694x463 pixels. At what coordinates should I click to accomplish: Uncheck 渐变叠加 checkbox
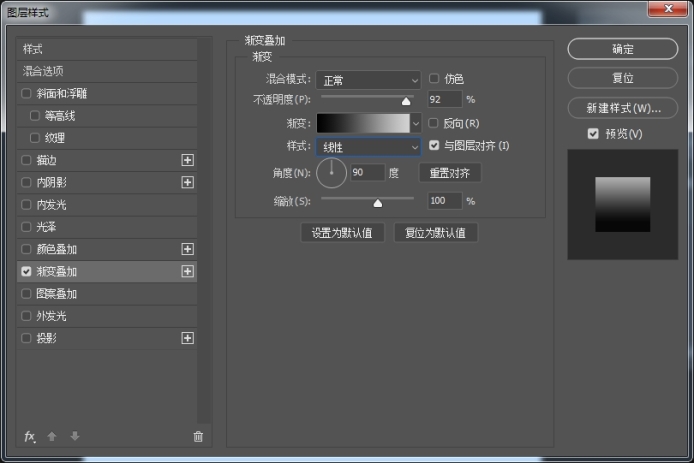tap(26, 271)
